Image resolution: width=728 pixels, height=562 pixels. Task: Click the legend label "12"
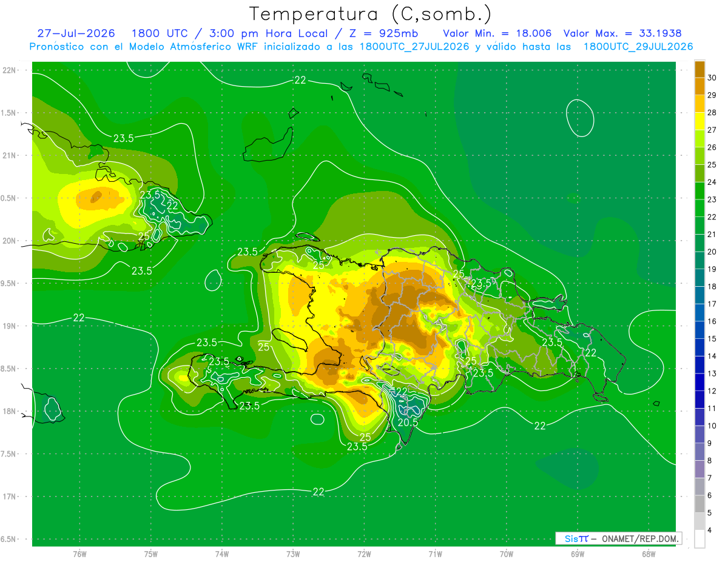(x=712, y=391)
